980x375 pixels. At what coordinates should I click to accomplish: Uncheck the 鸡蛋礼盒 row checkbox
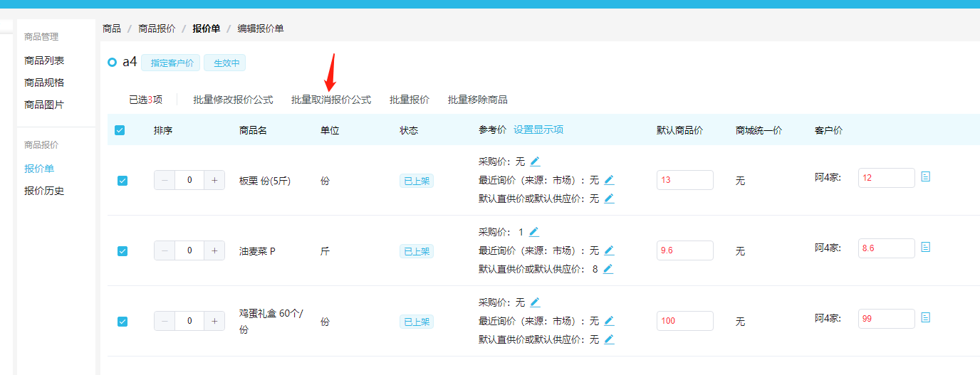click(x=122, y=322)
